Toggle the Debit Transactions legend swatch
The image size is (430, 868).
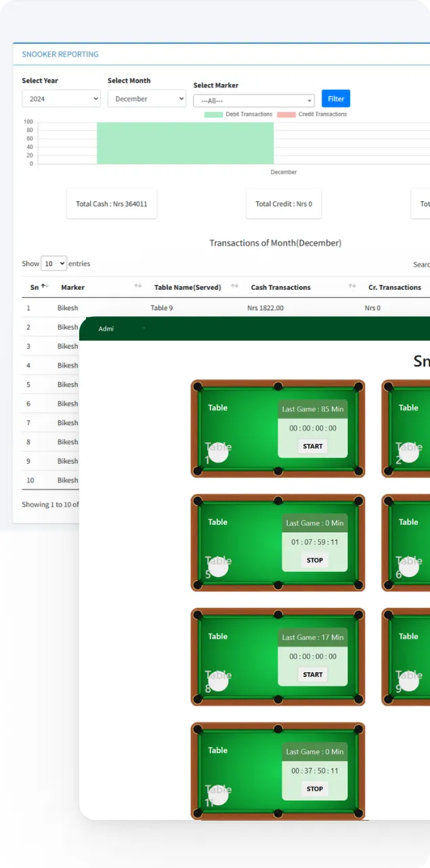(x=213, y=114)
